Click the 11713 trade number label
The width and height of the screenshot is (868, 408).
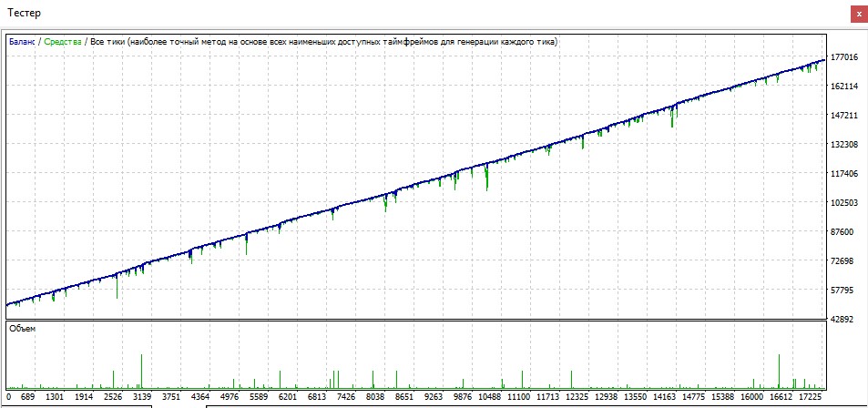(547, 397)
